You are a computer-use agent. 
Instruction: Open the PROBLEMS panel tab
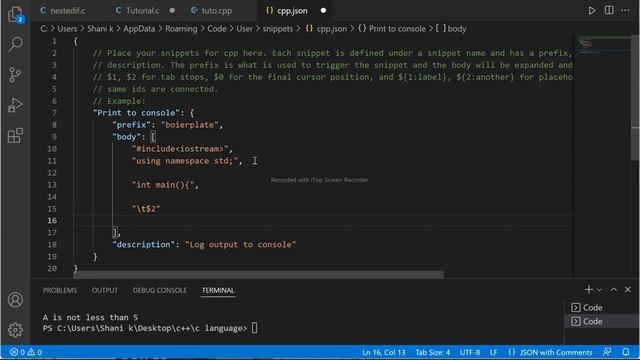pyautogui.click(x=60, y=290)
